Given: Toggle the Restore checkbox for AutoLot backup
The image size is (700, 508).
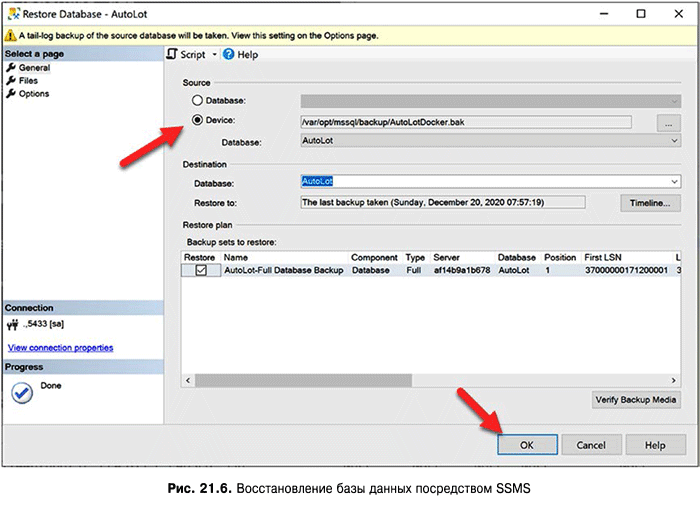Looking at the screenshot, I should pos(201,270).
